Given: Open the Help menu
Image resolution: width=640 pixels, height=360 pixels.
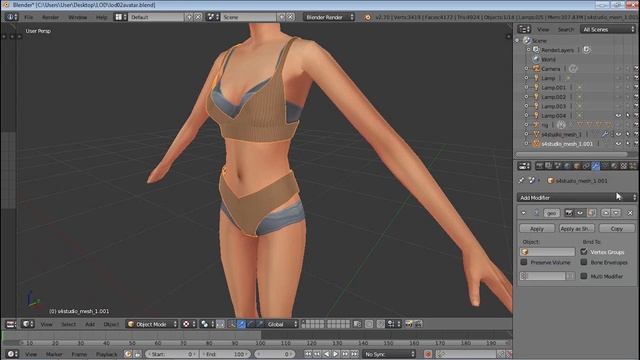Looking at the screenshot, I should pos(101,17).
